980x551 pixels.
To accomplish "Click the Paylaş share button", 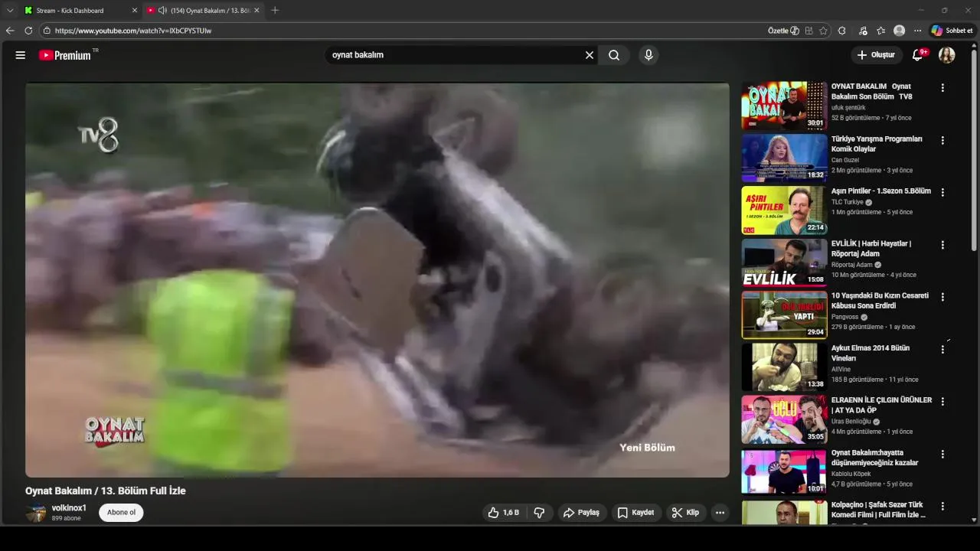I will click(581, 513).
